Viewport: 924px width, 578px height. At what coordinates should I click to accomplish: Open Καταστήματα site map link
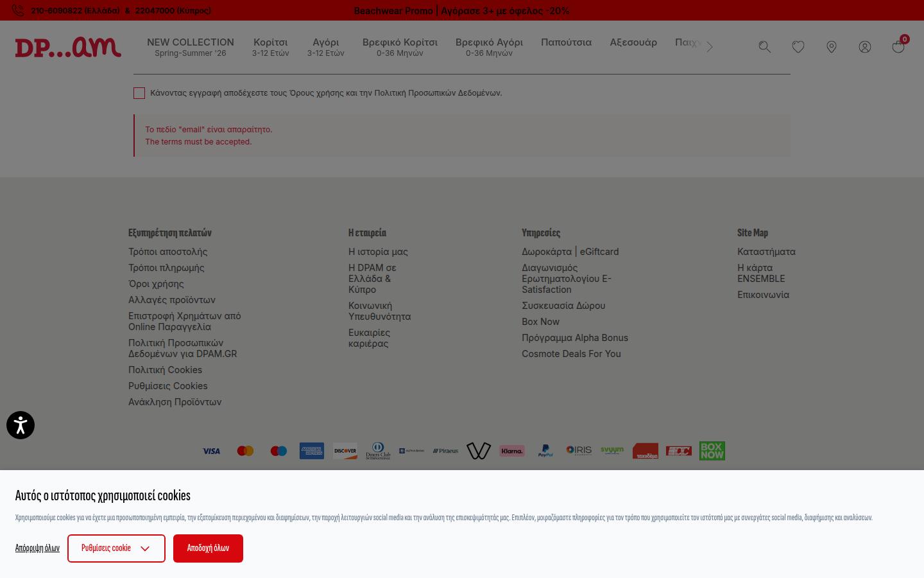click(766, 252)
